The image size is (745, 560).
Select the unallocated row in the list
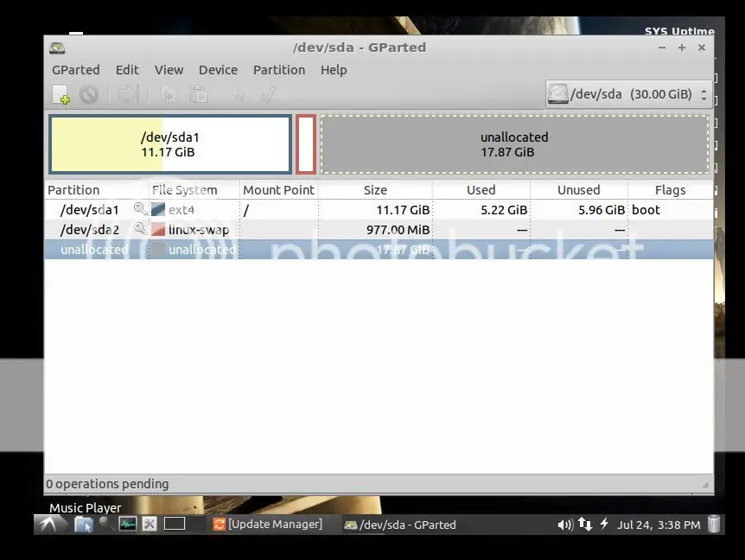tap(379, 250)
